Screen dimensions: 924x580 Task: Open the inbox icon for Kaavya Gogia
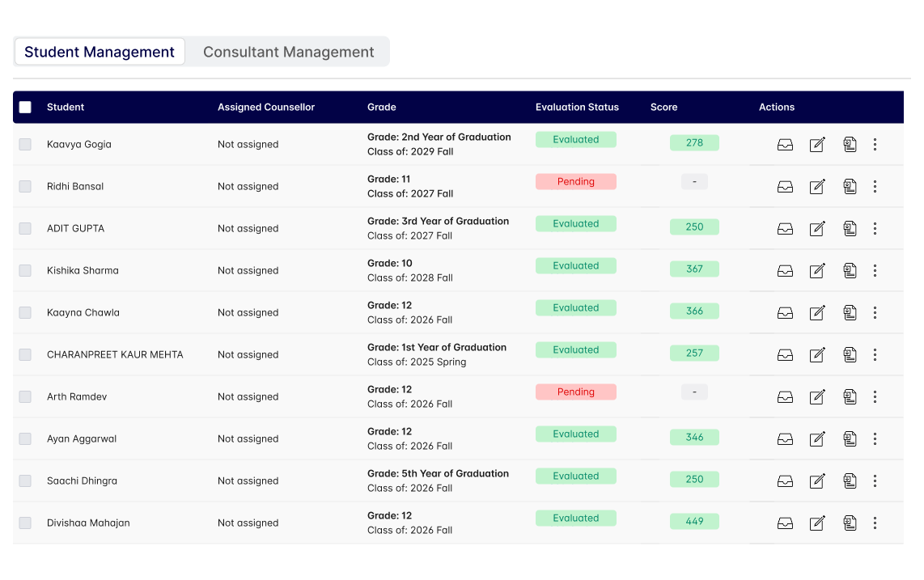(x=785, y=144)
